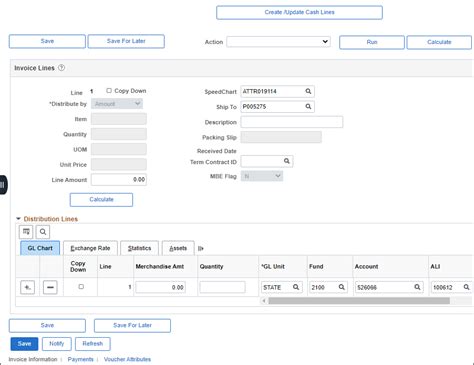Click the Run button

372,42
